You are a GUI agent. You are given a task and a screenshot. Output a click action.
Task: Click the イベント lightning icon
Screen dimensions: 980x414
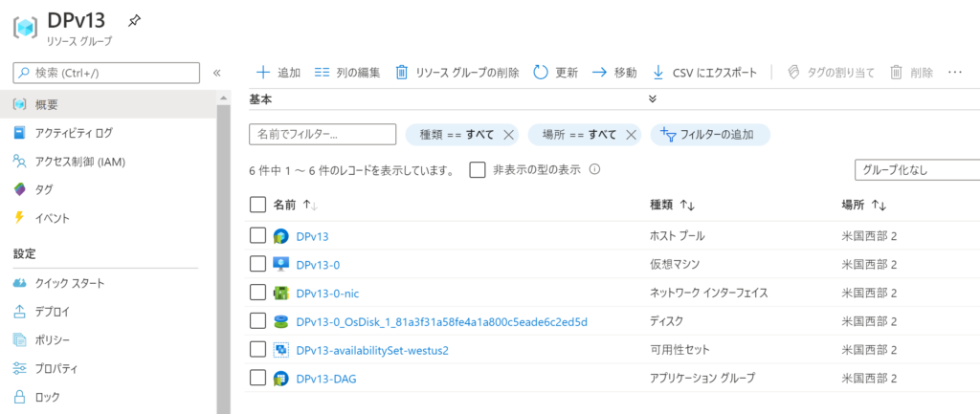[20, 218]
